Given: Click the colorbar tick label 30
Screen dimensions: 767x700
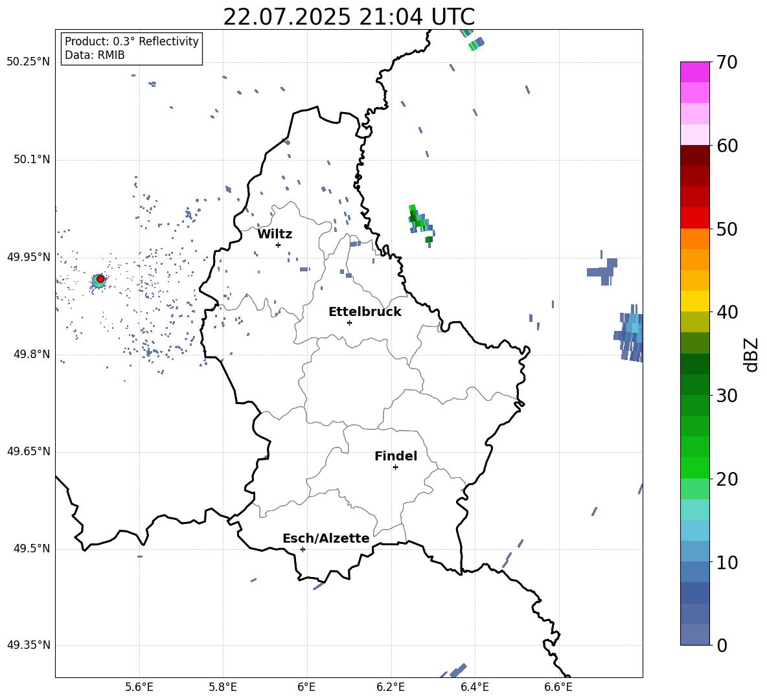Looking at the screenshot, I should tap(727, 396).
